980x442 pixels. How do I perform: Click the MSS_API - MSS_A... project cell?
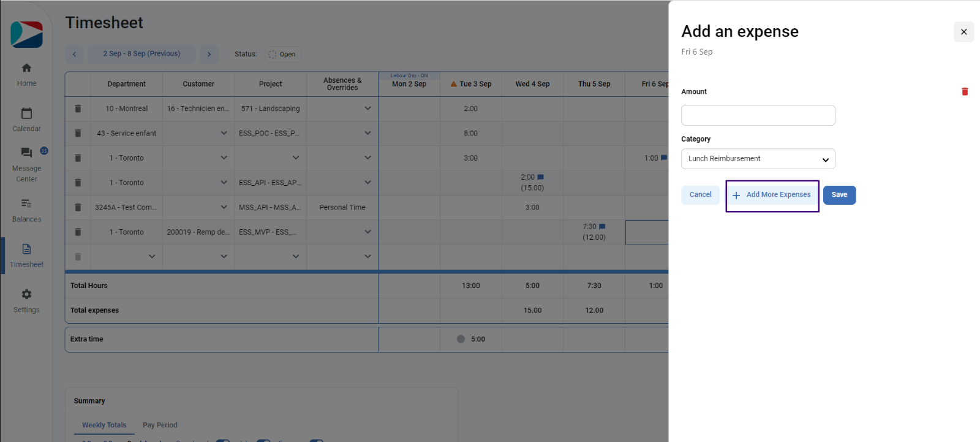(270, 207)
